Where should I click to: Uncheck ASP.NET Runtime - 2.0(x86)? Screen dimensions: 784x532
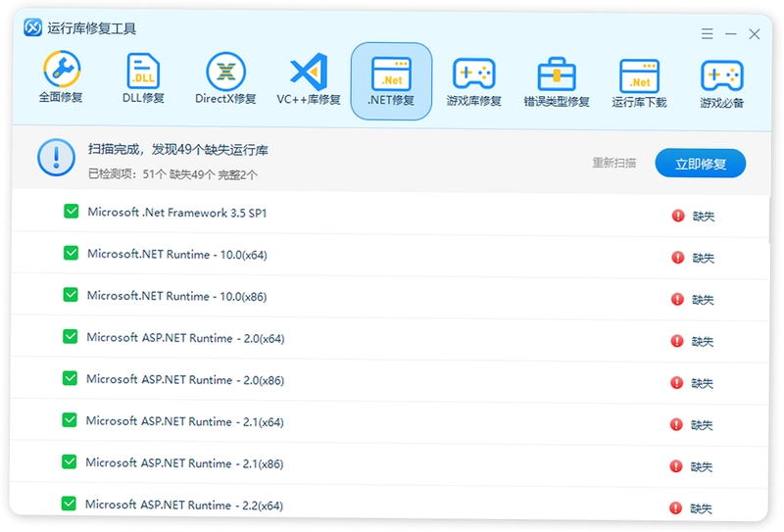coord(70,378)
